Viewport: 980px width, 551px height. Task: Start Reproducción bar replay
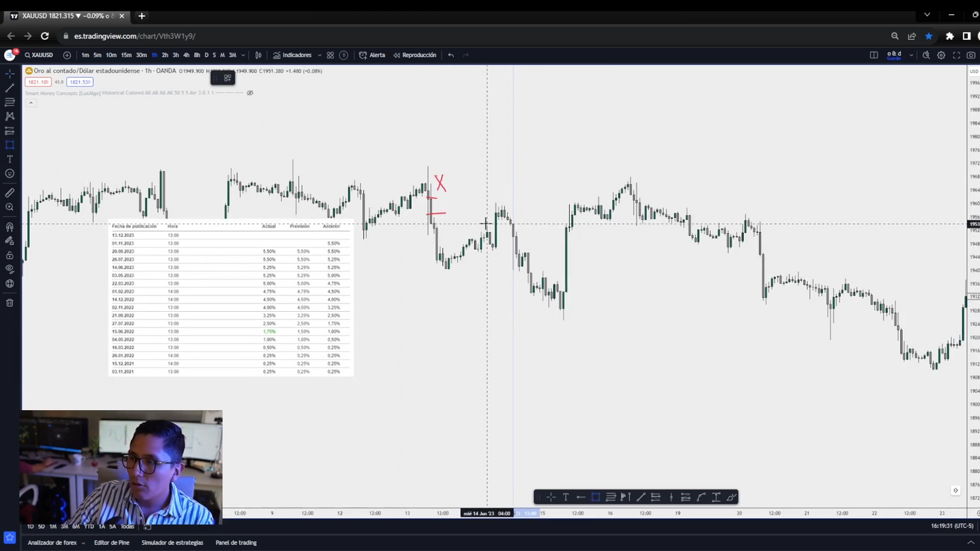[x=414, y=56]
